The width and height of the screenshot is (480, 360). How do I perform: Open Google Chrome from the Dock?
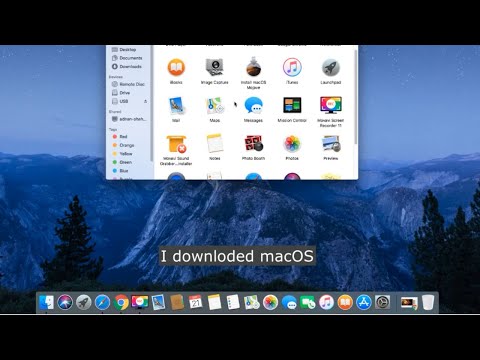pos(121,303)
